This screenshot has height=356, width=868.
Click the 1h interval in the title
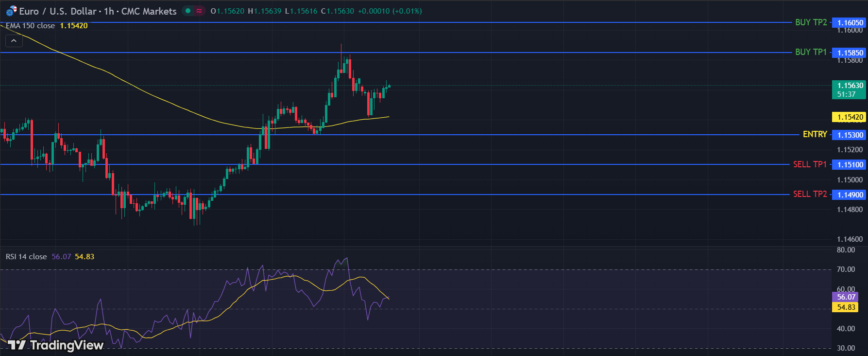point(109,11)
